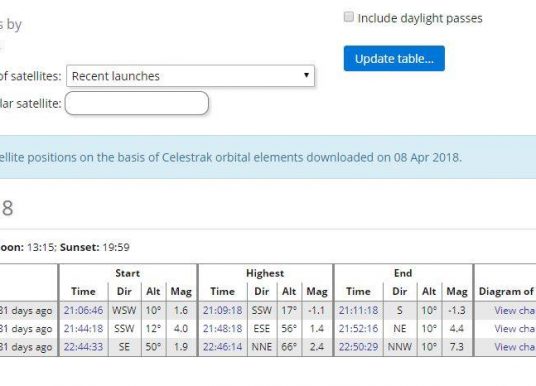Click the -1.3 end magnitude cell
Screen dimensions: 536x386
457,310
